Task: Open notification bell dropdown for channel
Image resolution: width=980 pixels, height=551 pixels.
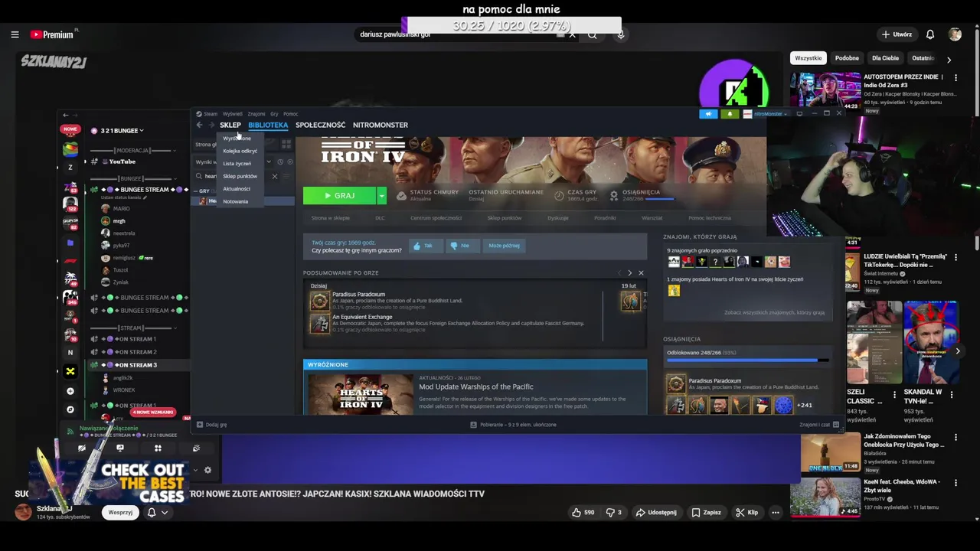Action: pos(157,512)
